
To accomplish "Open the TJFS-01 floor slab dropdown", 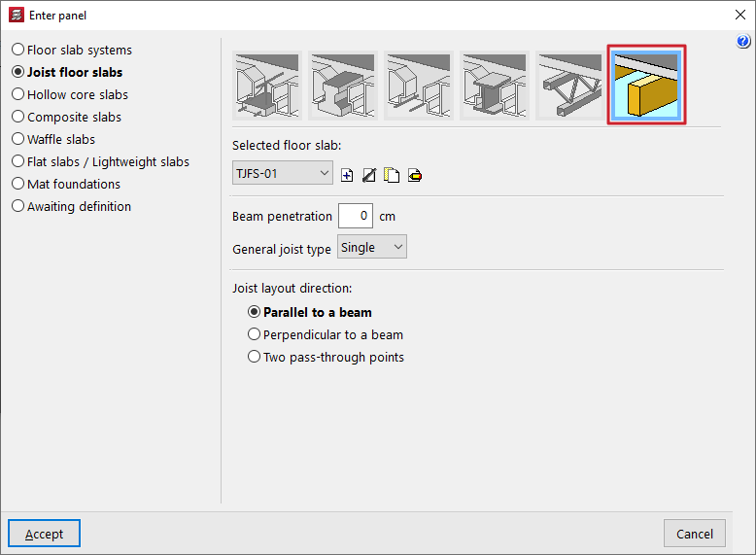I will pyautogui.click(x=283, y=174).
